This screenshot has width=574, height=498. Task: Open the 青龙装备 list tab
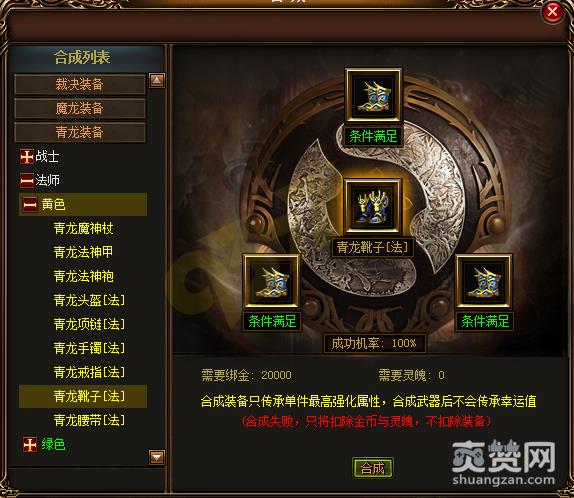(x=79, y=132)
